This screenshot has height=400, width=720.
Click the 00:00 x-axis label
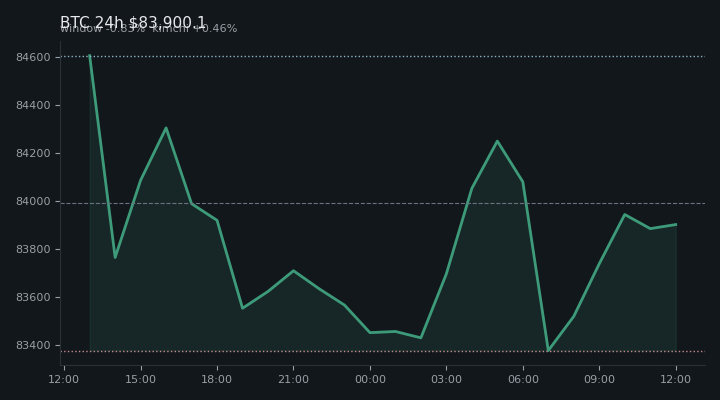pos(370,379)
